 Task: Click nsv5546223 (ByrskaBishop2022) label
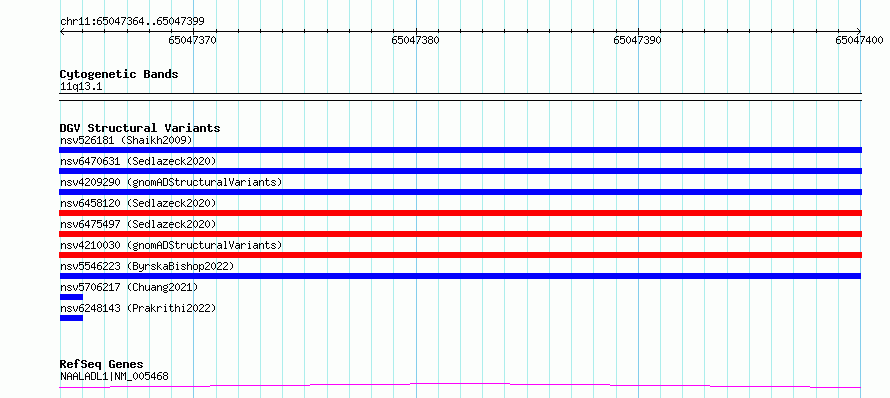pyautogui.click(x=147, y=266)
